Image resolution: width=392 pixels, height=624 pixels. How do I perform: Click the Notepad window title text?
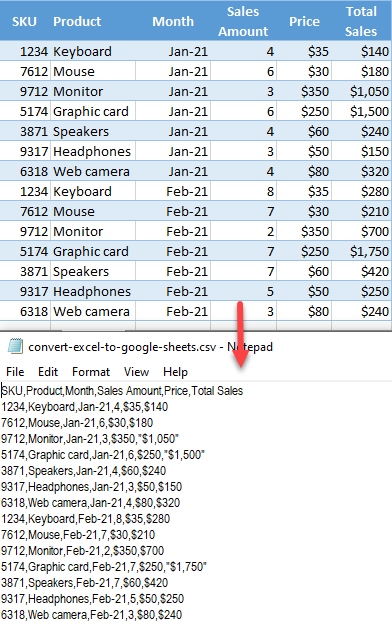(x=150, y=347)
